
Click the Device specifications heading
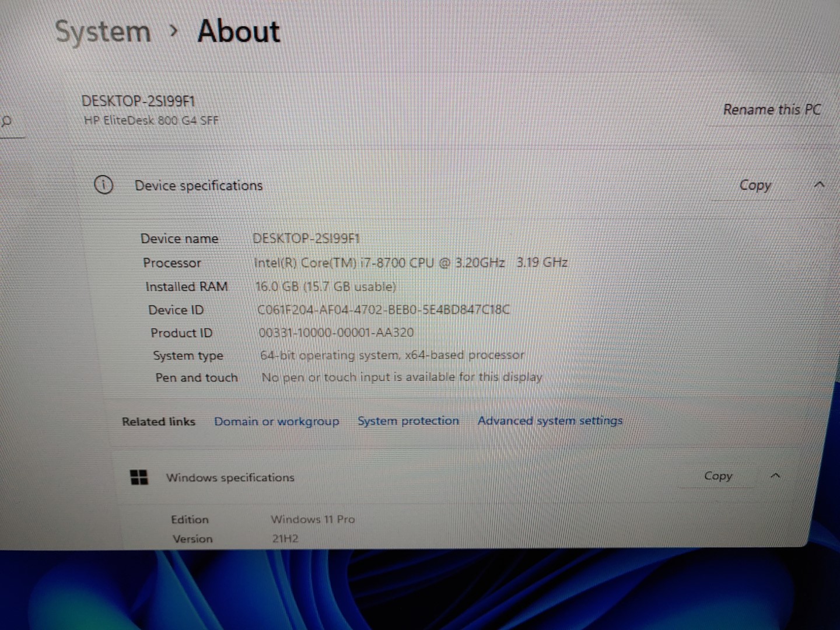[198, 185]
